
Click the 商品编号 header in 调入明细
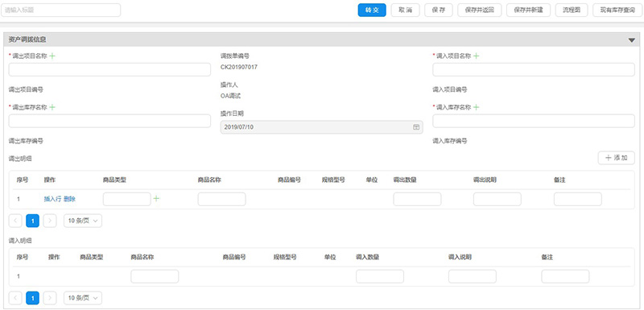234,257
